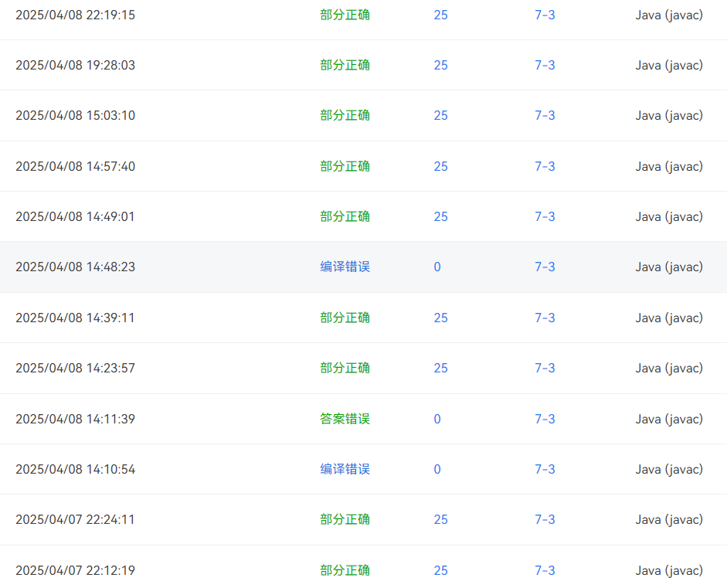The image size is (727, 588).
Task: Click score 25 in the 15:03:10 row
Action: pyautogui.click(x=441, y=115)
